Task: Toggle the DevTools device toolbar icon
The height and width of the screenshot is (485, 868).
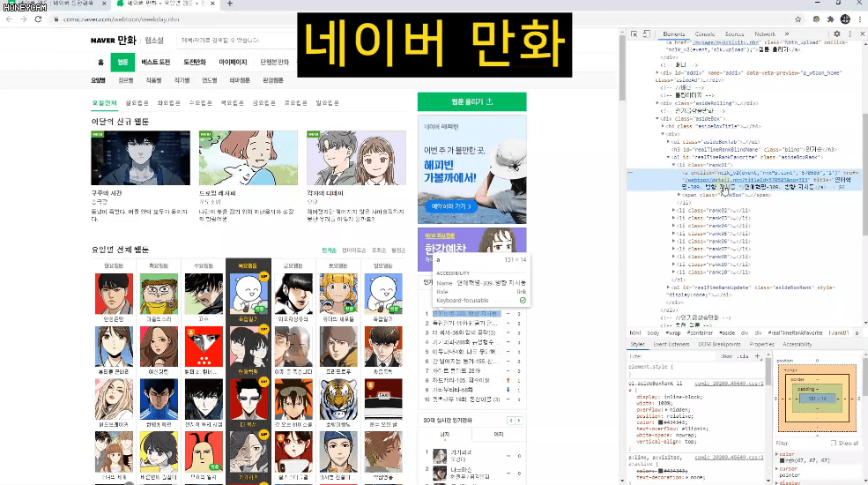Action: pyautogui.click(x=646, y=34)
